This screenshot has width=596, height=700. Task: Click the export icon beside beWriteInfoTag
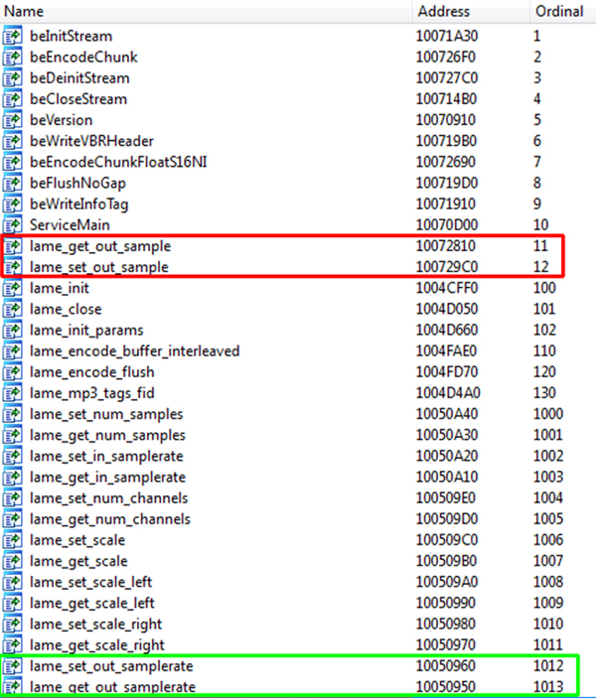pyautogui.click(x=13, y=204)
